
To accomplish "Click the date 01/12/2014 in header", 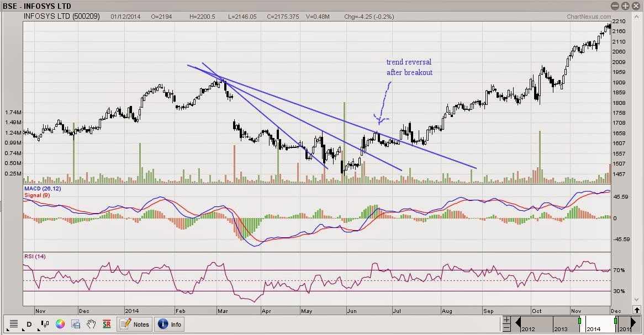I will (126, 17).
